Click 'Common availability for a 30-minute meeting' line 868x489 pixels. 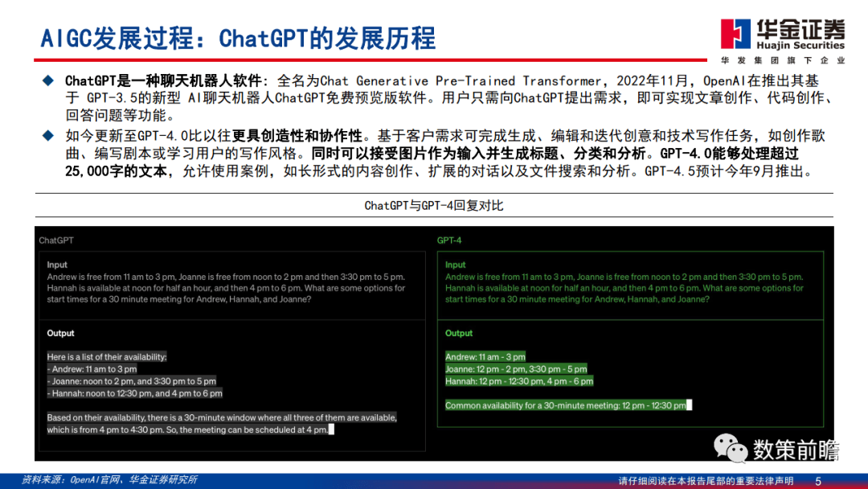565,405
